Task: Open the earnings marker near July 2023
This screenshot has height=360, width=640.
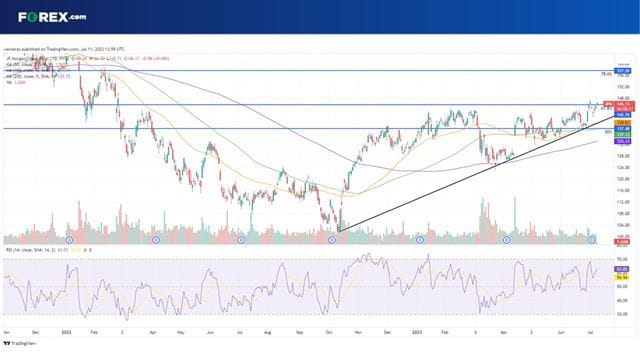Action: pos(591,240)
